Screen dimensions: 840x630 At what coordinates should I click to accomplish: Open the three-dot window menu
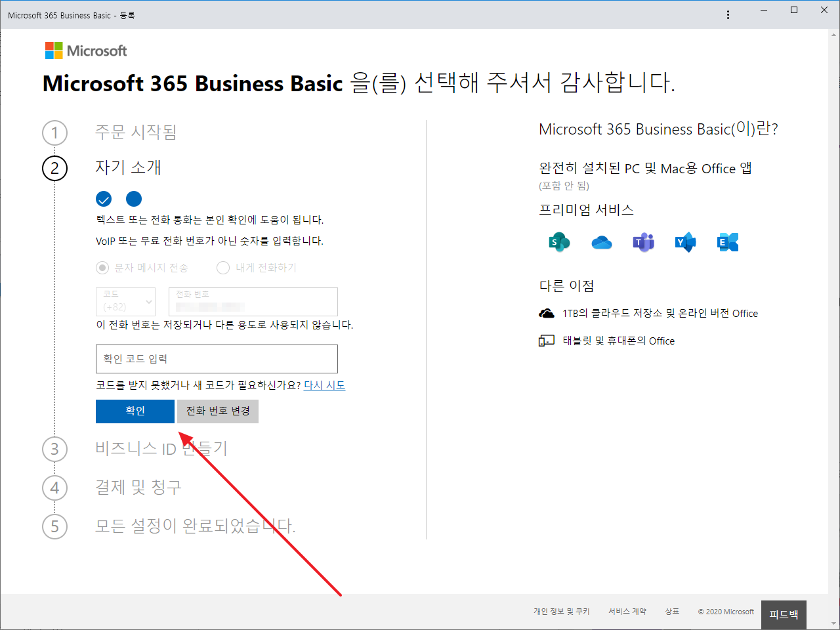[x=728, y=14]
